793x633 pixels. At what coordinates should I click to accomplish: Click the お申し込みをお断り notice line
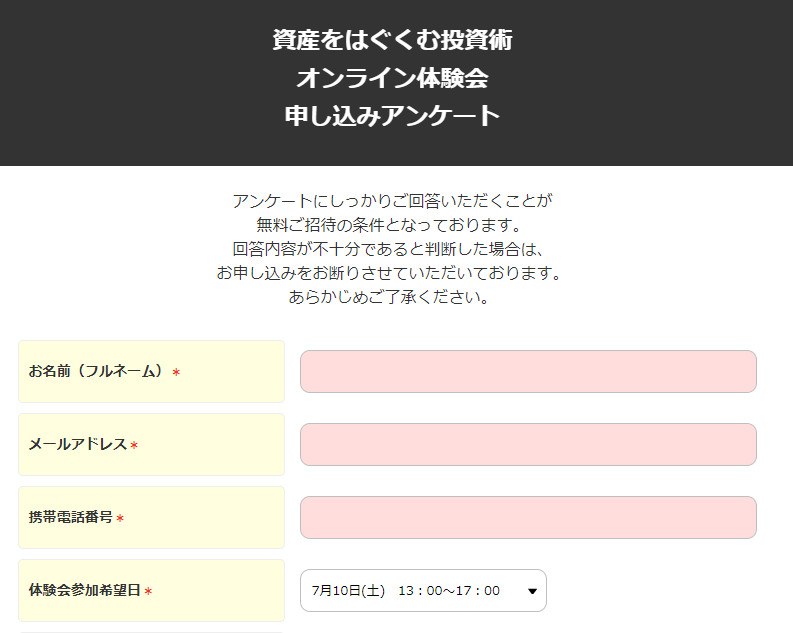pos(389,273)
